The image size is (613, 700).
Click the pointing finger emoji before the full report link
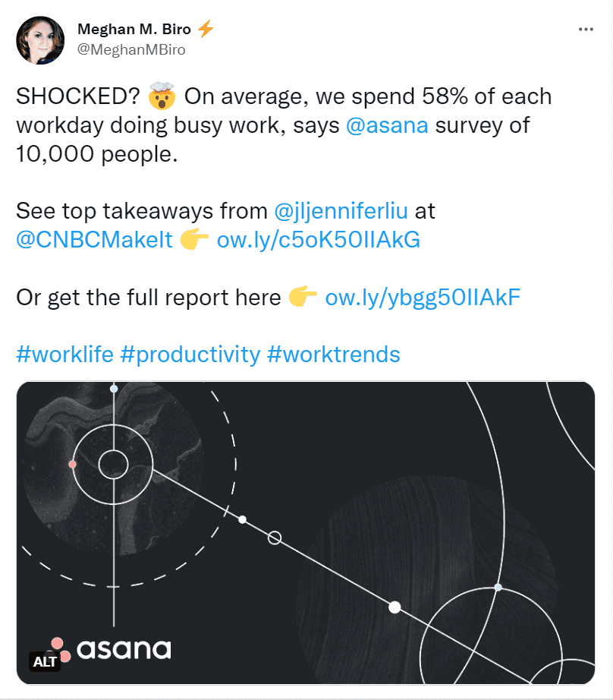tap(303, 298)
